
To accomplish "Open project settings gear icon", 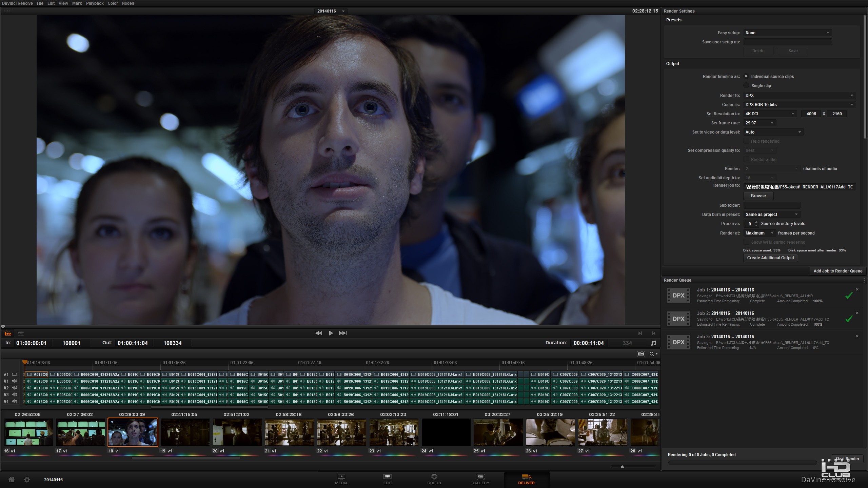I will point(27,480).
